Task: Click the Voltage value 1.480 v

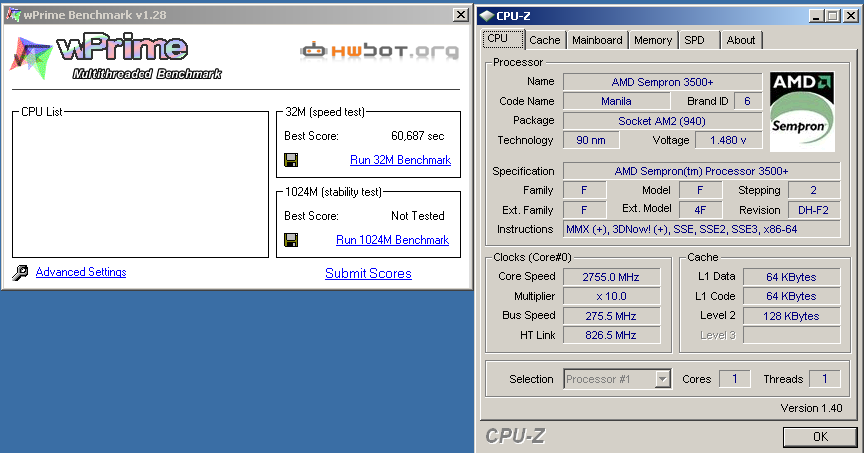Action: click(728, 141)
